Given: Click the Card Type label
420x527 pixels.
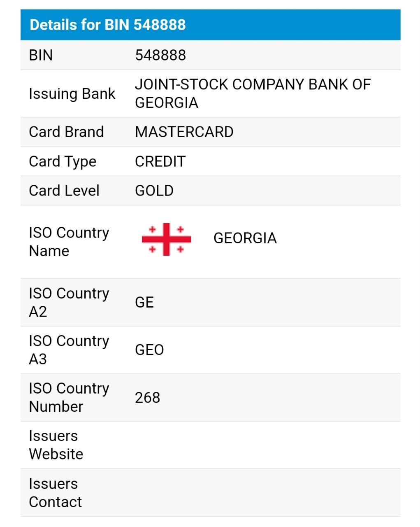Looking at the screenshot, I should [x=63, y=161].
